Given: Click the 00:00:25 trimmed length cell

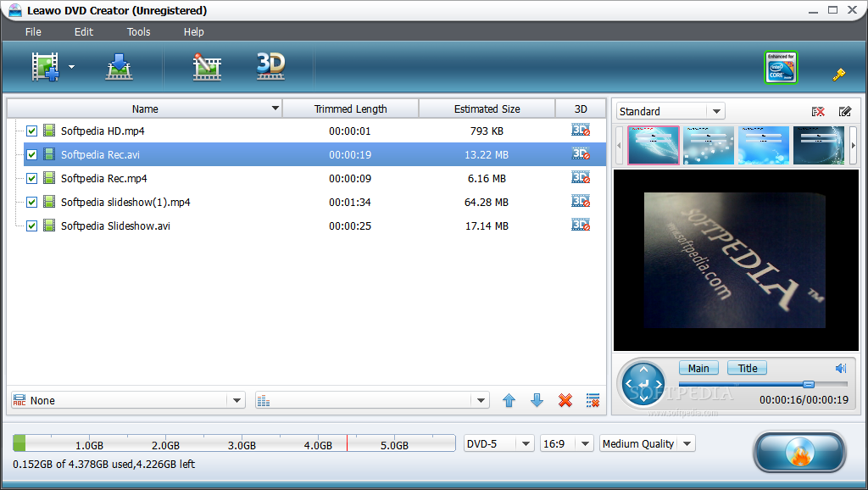Looking at the screenshot, I should point(350,226).
